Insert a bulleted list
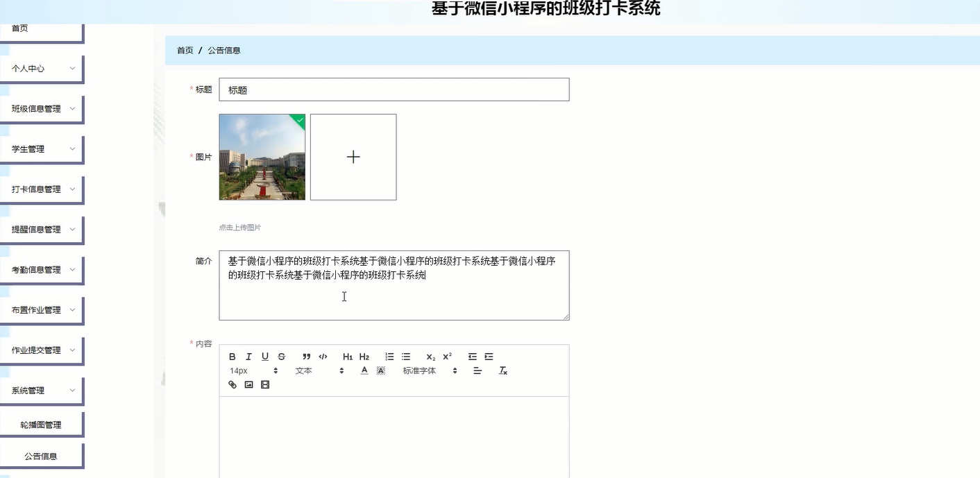 click(x=406, y=357)
